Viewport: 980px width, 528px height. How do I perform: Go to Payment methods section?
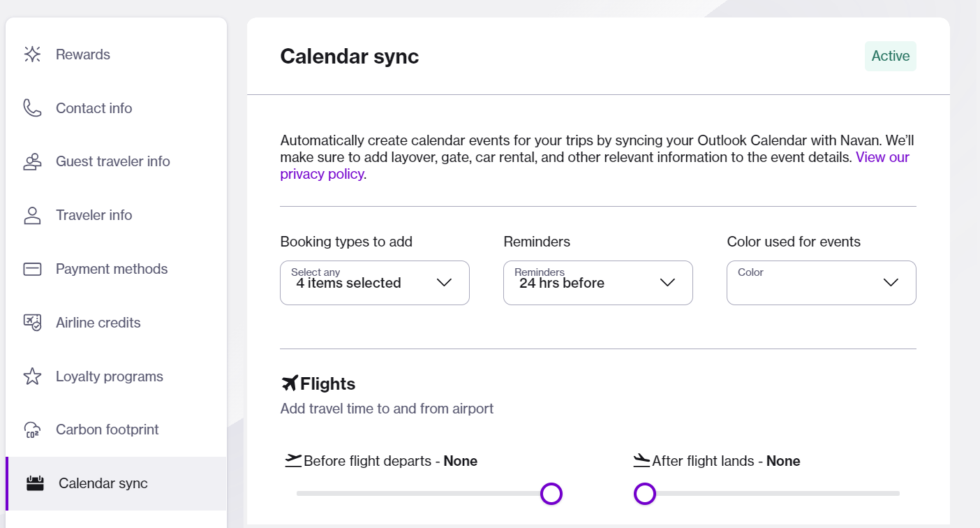pos(112,269)
